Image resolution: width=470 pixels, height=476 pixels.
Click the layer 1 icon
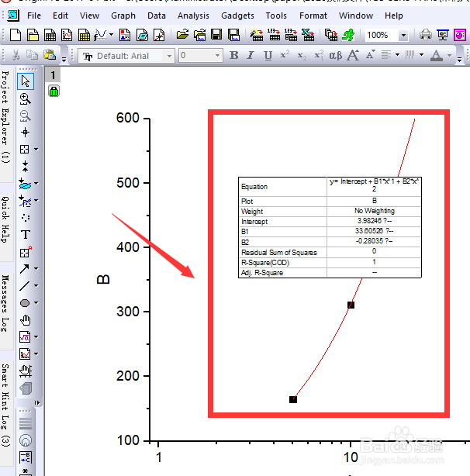pyautogui.click(x=53, y=75)
